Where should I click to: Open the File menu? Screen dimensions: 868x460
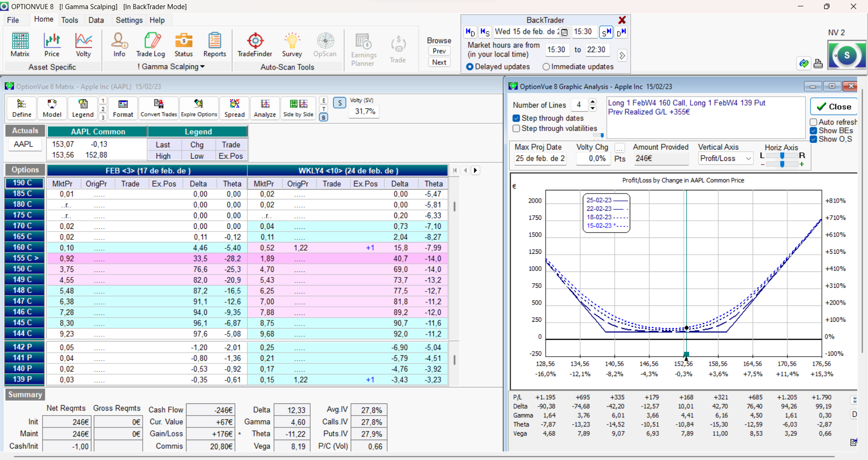point(13,20)
